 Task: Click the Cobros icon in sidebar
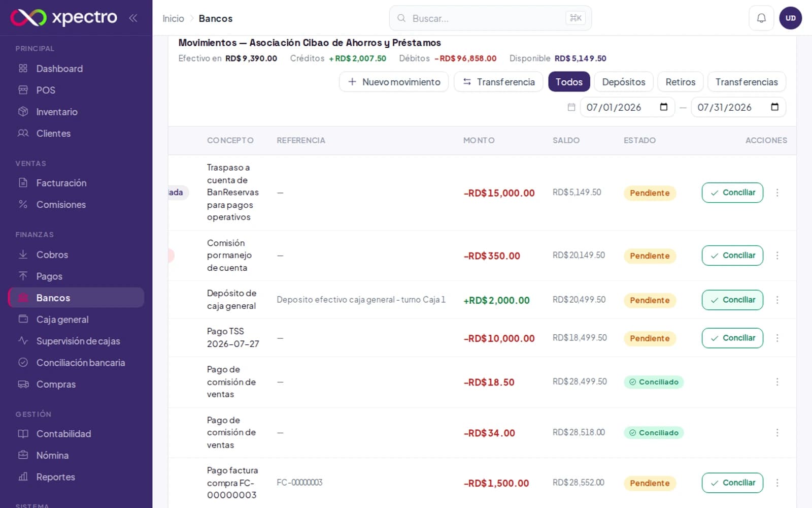click(23, 255)
